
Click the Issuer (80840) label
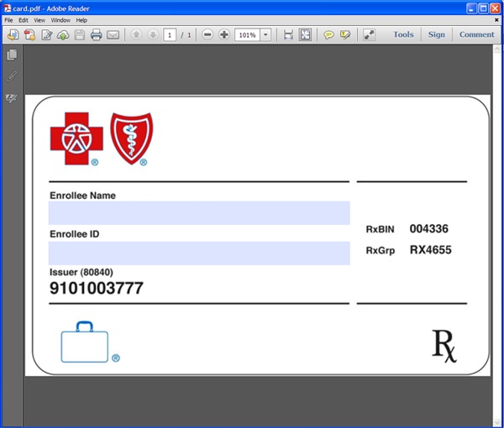click(81, 272)
